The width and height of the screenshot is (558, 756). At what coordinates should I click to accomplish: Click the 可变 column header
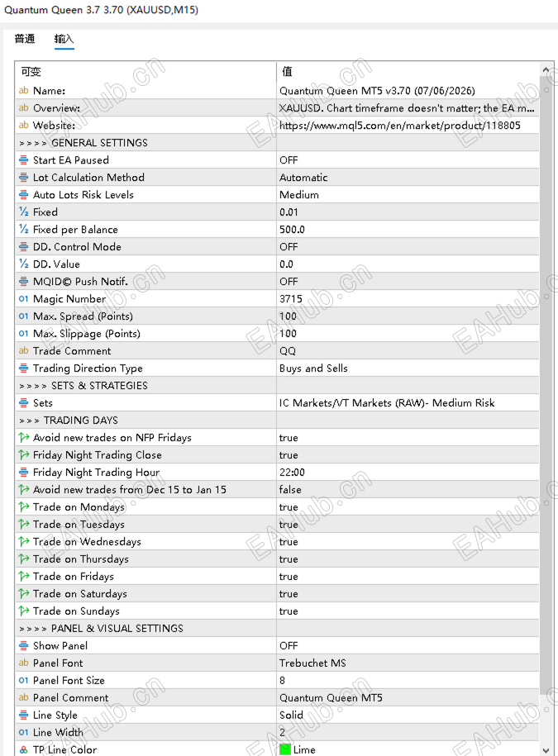point(145,71)
